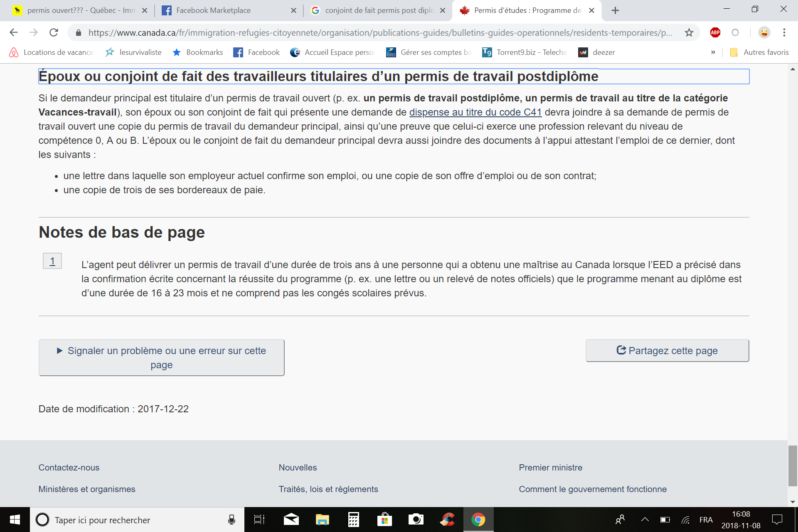Click the Adblock Plus extension icon
This screenshot has height=532, width=798.
[715, 32]
